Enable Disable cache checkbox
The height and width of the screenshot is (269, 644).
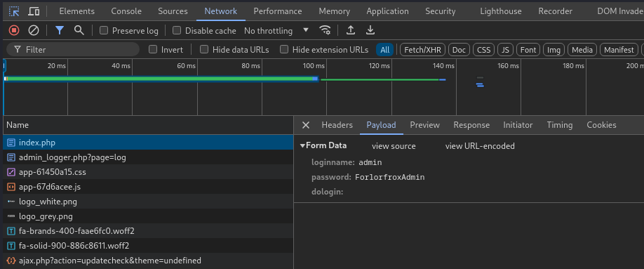point(177,30)
